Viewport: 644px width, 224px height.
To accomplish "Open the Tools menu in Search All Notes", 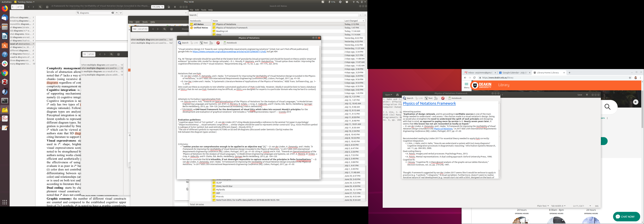I will point(204,10).
